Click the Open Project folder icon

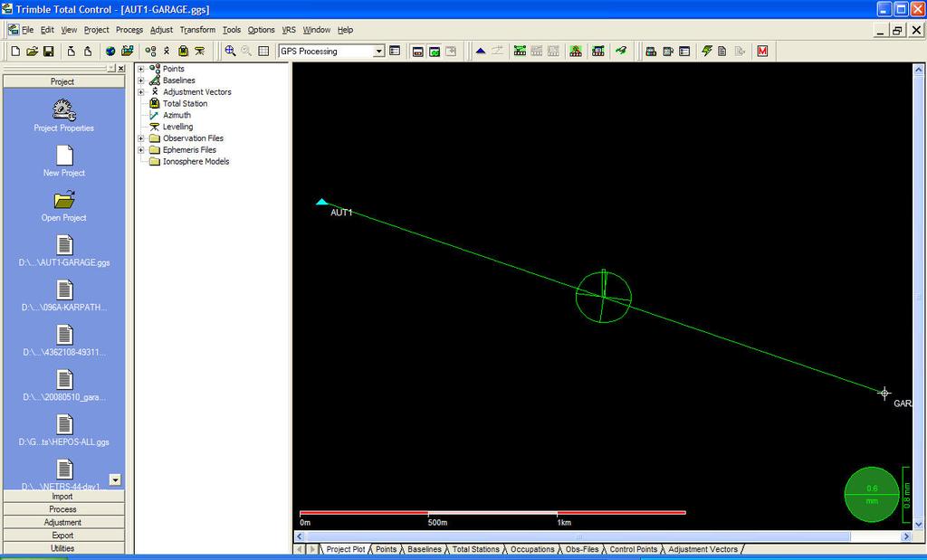coord(64,200)
